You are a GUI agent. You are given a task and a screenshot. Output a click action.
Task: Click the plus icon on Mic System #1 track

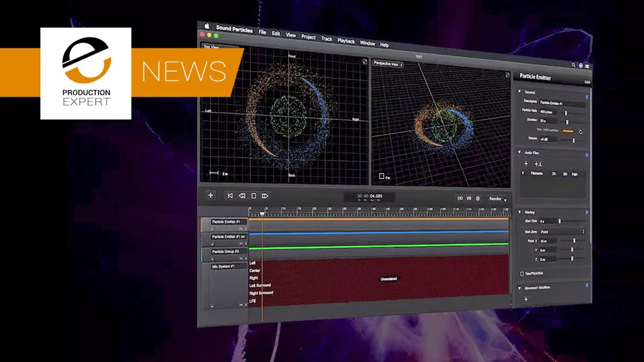(x=213, y=306)
